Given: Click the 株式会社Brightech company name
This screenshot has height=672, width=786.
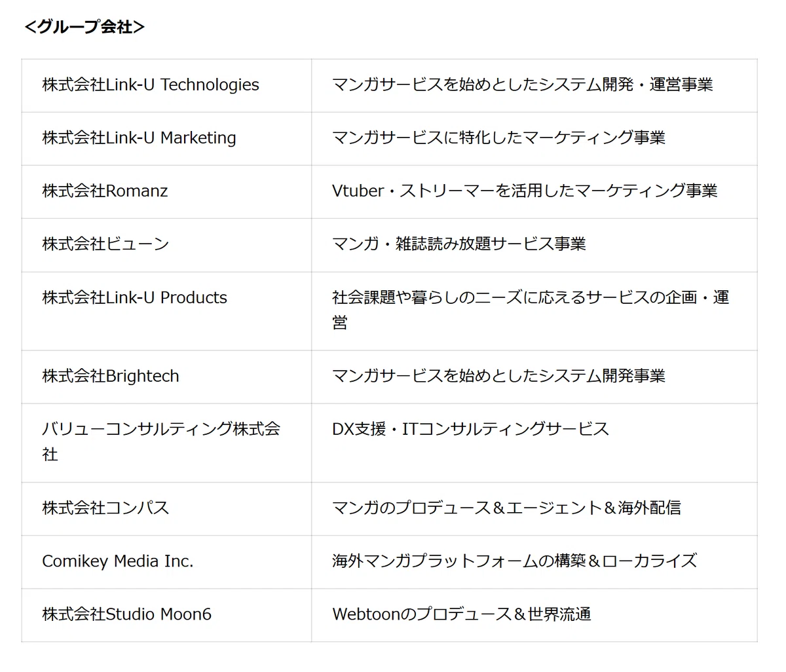Looking at the screenshot, I should tap(111, 376).
